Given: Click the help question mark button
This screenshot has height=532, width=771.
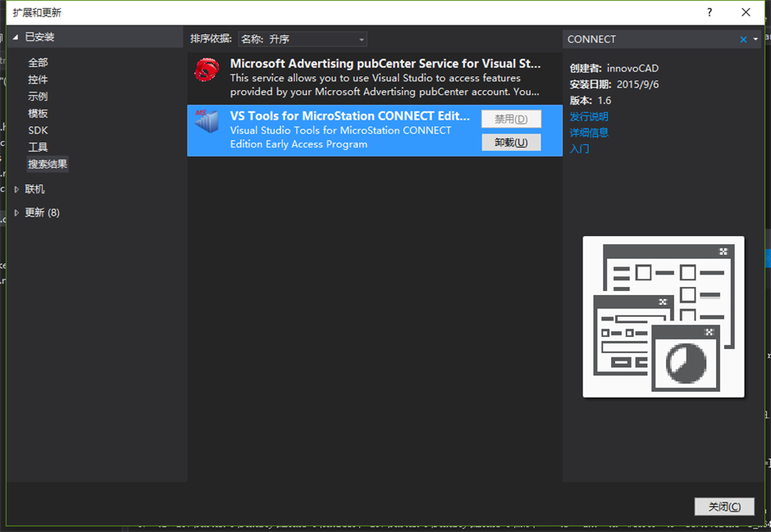Looking at the screenshot, I should tap(709, 12).
